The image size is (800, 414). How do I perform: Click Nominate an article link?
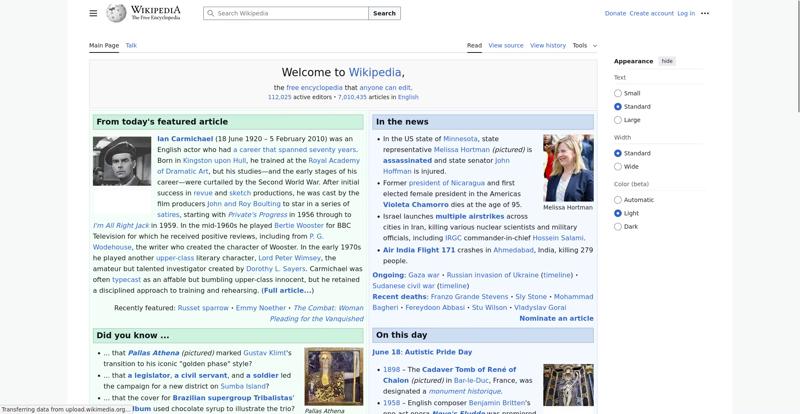coord(556,318)
